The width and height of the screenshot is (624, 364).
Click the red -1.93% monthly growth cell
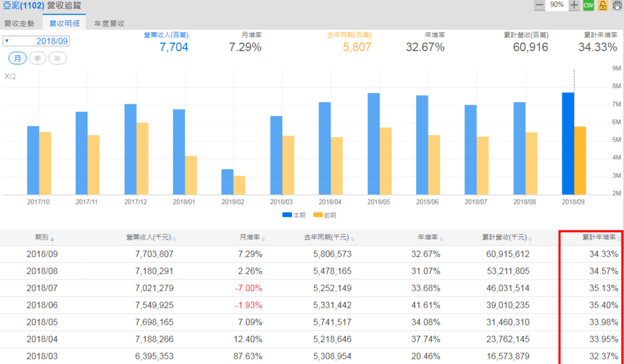(x=249, y=305)
